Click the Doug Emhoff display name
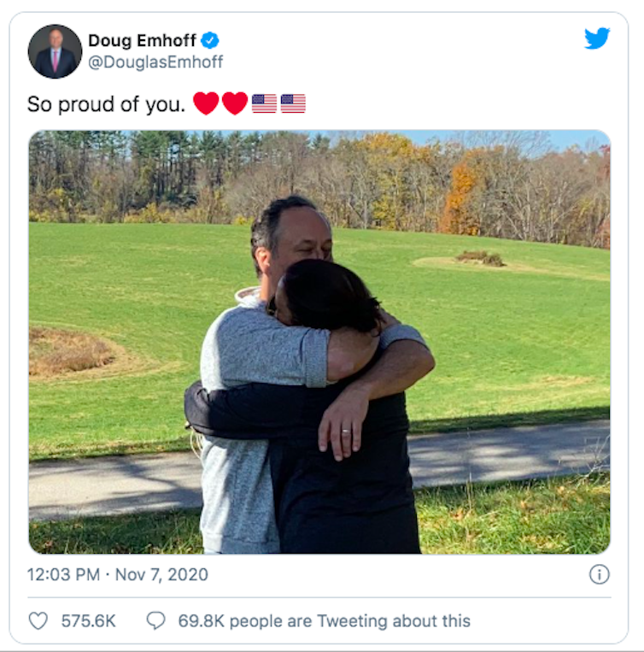Image resolution: width=644 pixels, height=652 pixels. [x=142, y=40]
